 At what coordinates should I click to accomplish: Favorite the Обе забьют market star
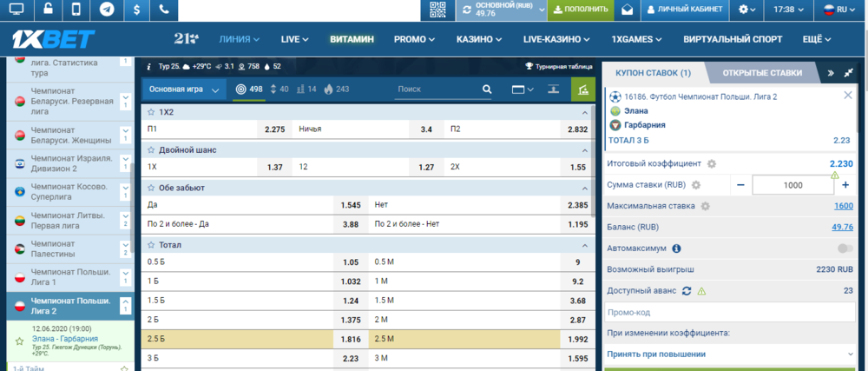tap(150, 188)
